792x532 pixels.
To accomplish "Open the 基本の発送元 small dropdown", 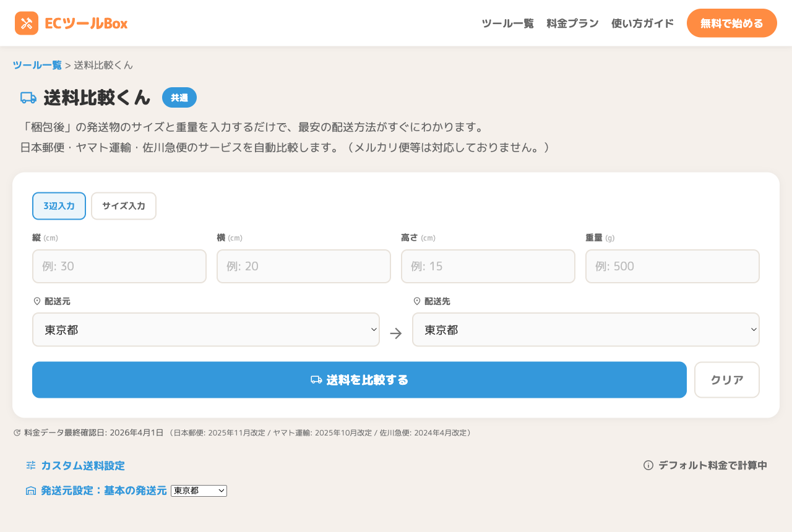I will coord(199,491).
